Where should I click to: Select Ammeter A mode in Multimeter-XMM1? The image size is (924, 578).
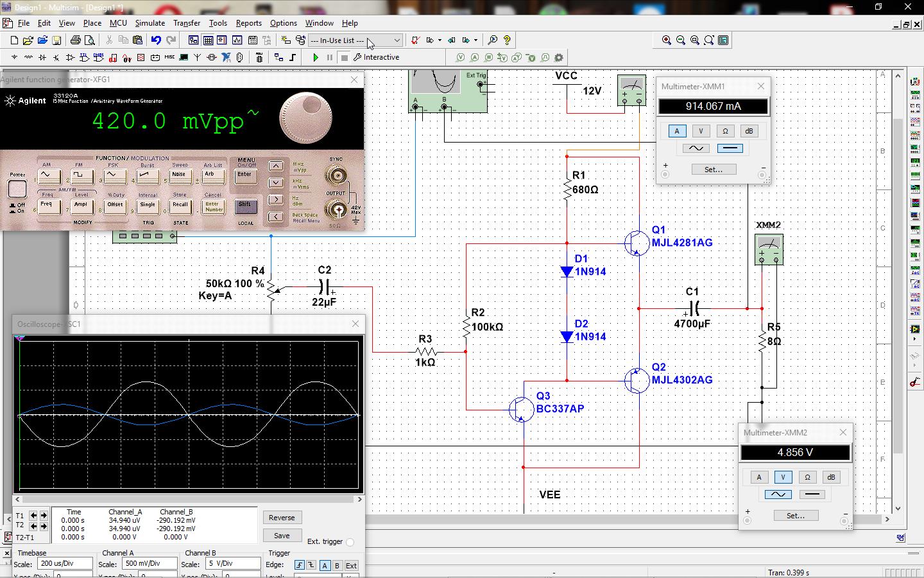[677, 131]
